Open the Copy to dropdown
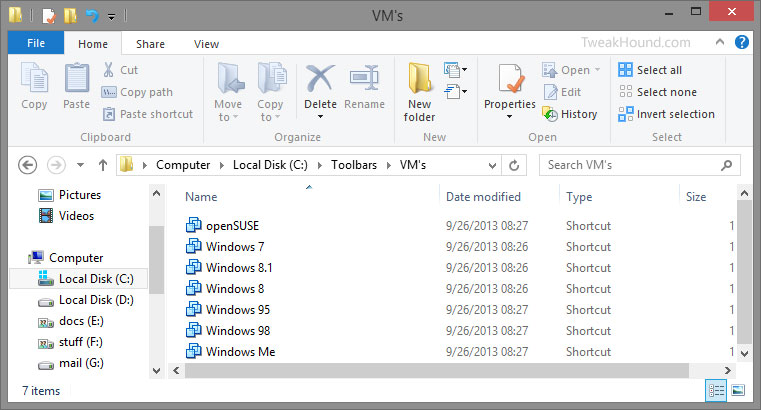Viewport: 761px width, 410px height. click(x=270, y=92)
